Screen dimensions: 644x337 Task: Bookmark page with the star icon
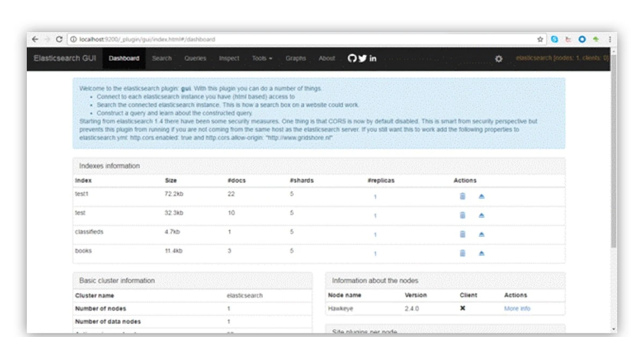540,39
